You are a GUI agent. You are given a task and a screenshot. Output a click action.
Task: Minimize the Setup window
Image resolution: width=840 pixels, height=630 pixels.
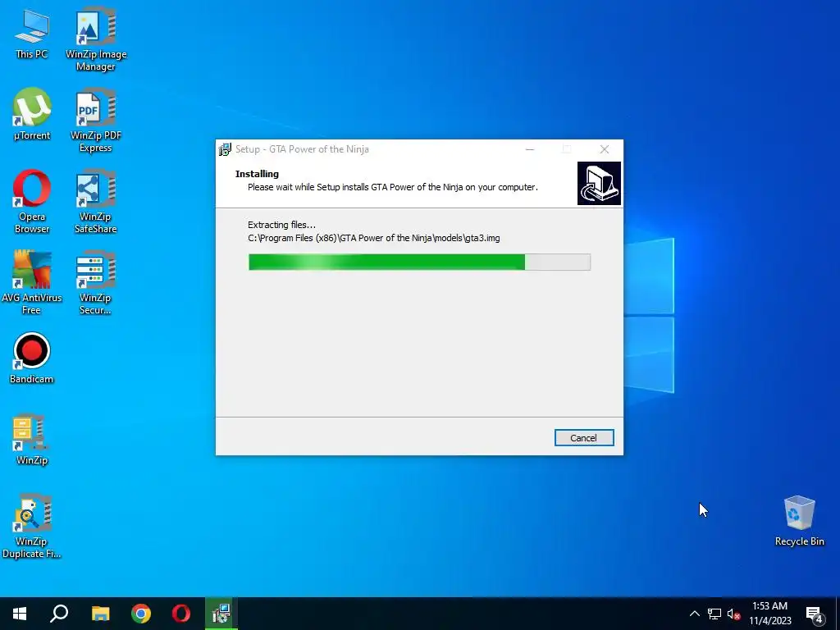530,149
